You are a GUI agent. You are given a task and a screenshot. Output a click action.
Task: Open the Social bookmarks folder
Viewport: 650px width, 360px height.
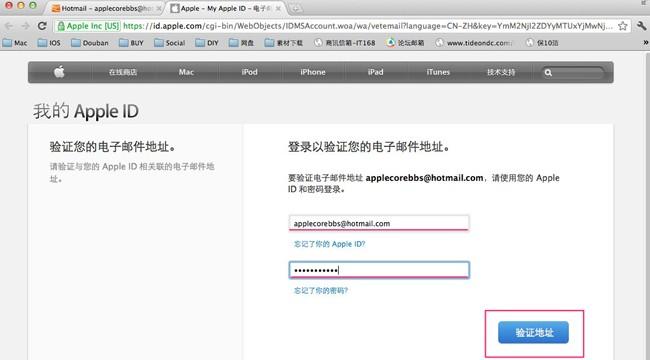[169, 43]
